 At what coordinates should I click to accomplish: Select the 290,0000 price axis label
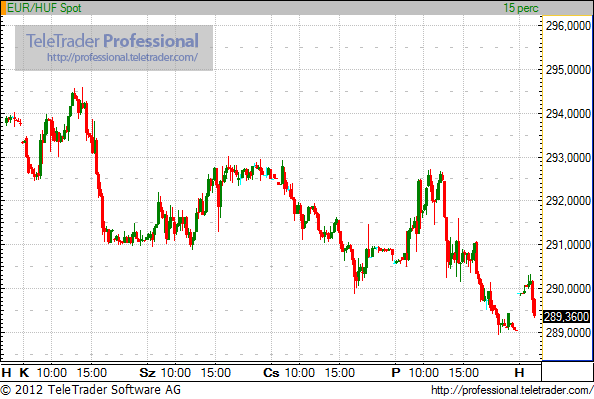coord(568,289)
